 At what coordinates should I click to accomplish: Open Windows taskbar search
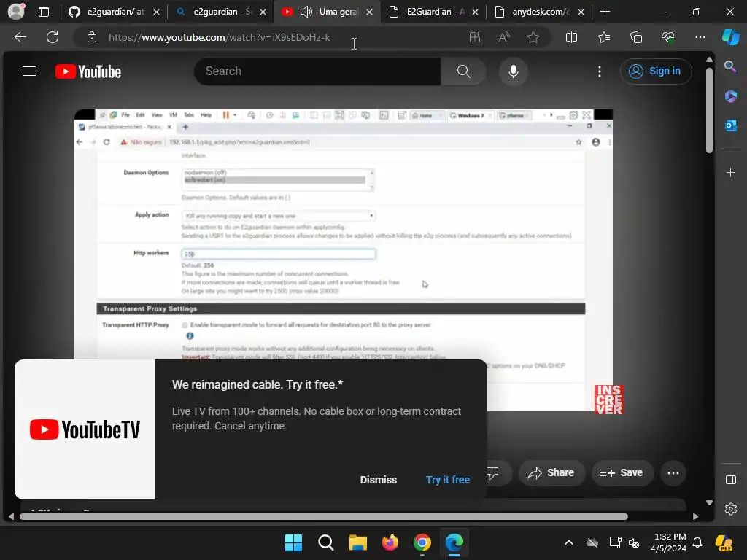(326, 542)
